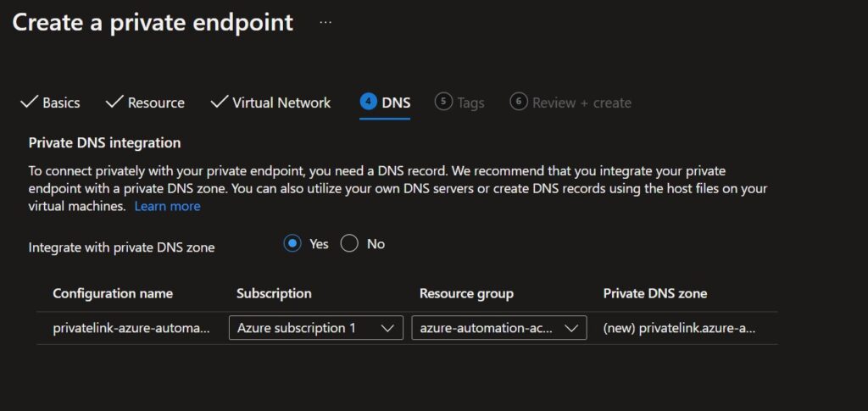This screenshot has height=411, width=868.
Task: Click the Create a private endpoint title
Action: click(153, 23)
